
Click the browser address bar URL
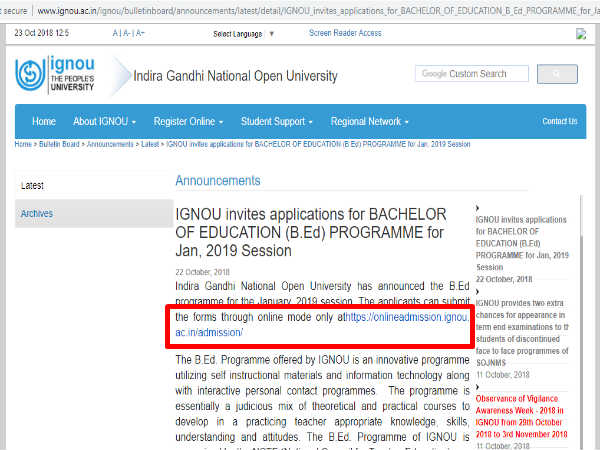tap(318, 11)
